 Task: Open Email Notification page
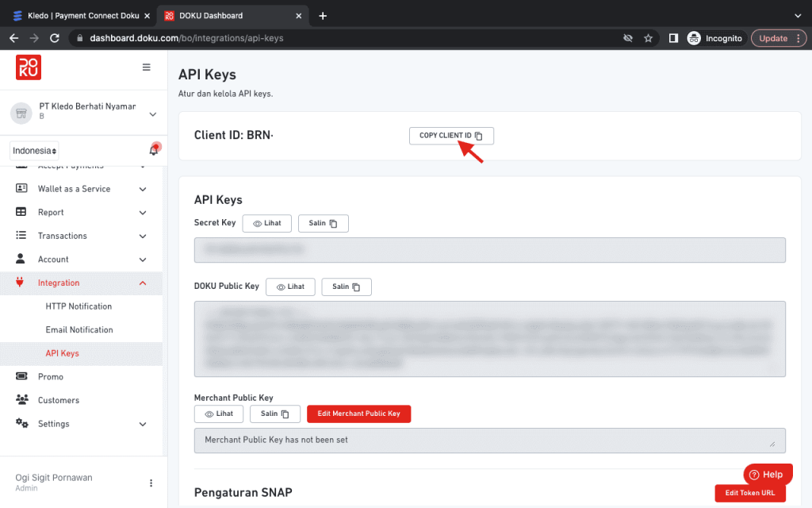[x=79, y=329]
